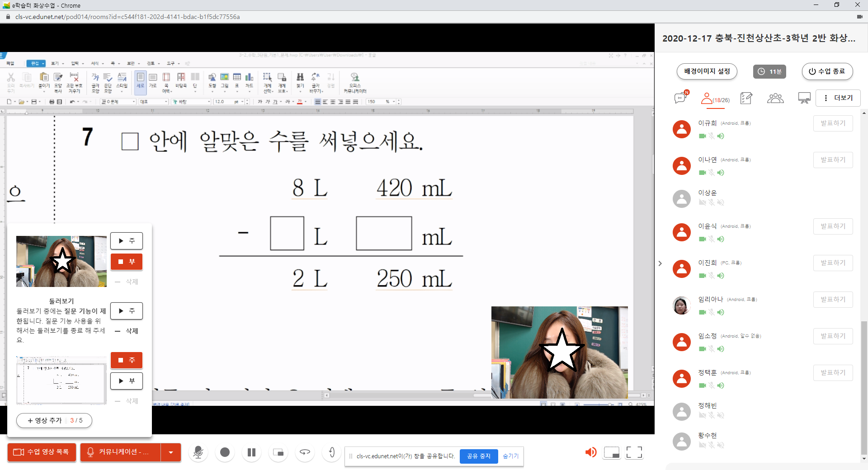The image size is (868, 470).
Task: Add video with 영상 추가 button
Action: pyautogui.click(x=54, y=420)
